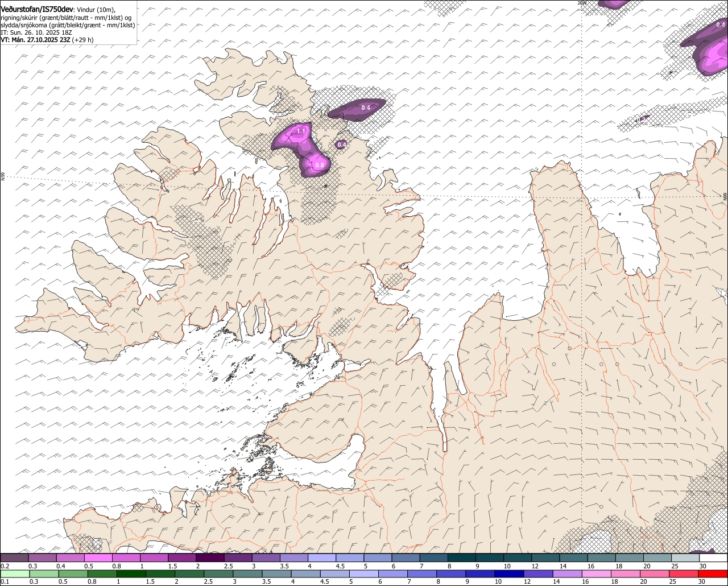This screenshot has height=586, width=728.
Task: Pick the darkest green 1 swatch in the lower legend
Action: point(132,573)
